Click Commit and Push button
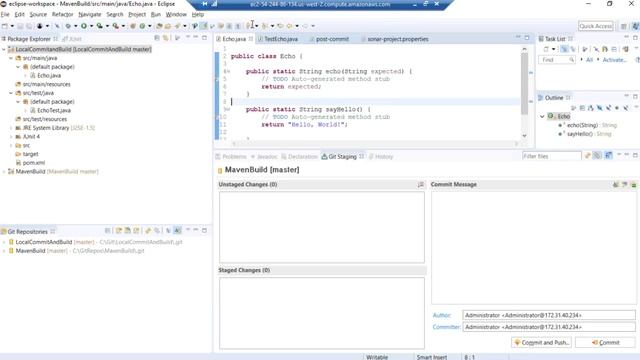 [541, 342]
